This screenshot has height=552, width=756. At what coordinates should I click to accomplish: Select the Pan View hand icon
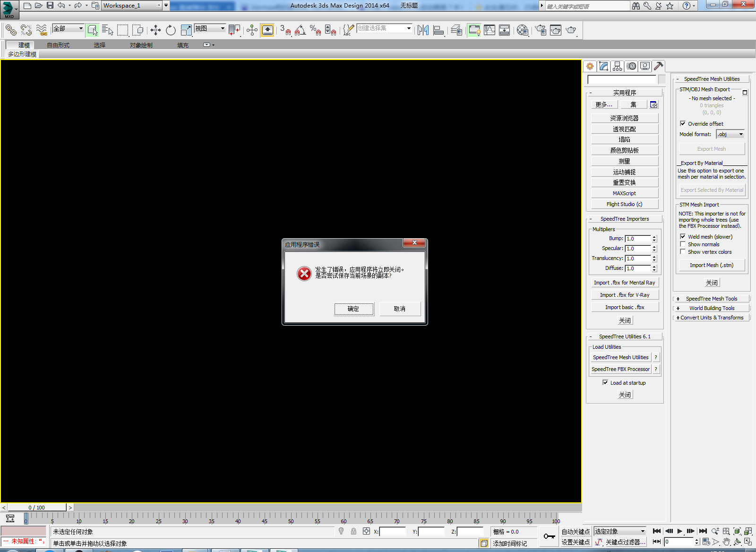click(726, 542)
